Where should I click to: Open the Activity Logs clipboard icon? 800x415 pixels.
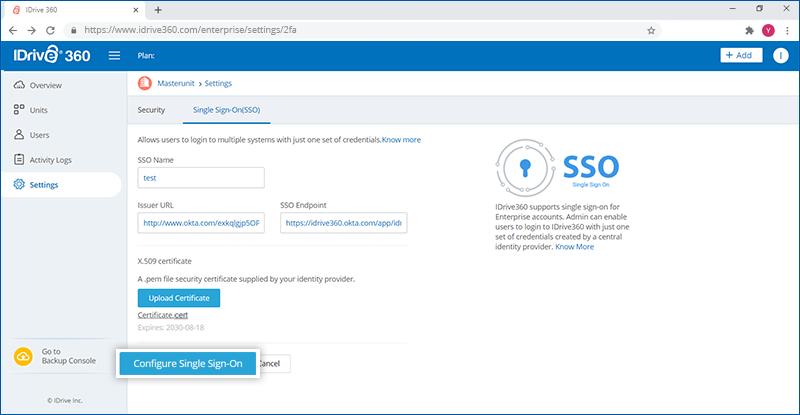pos(19,159)
